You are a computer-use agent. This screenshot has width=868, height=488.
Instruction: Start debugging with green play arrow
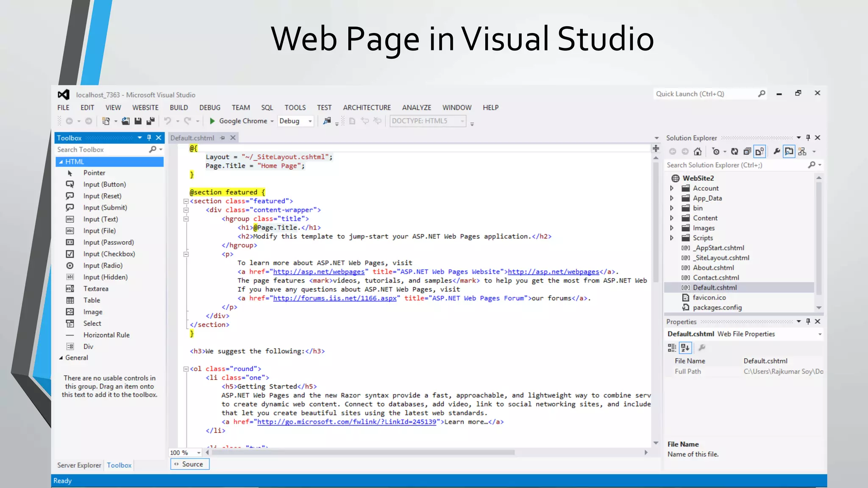pos(212,121)
